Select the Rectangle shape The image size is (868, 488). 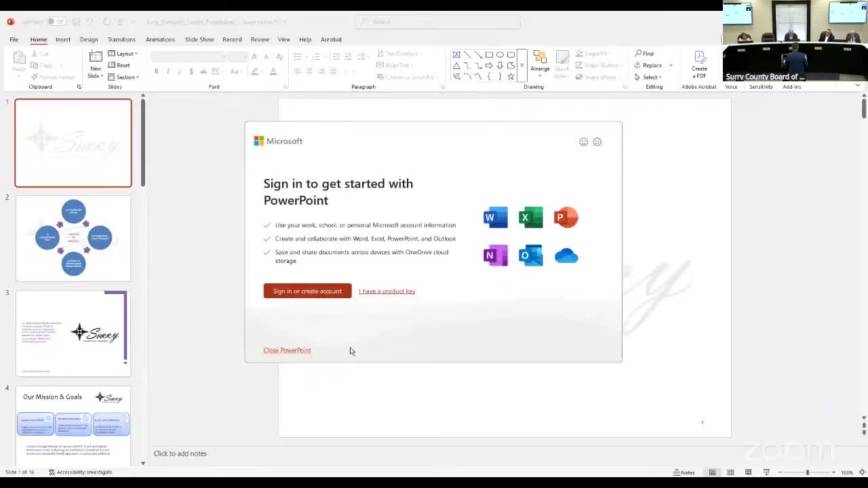(x=489, y=54)
